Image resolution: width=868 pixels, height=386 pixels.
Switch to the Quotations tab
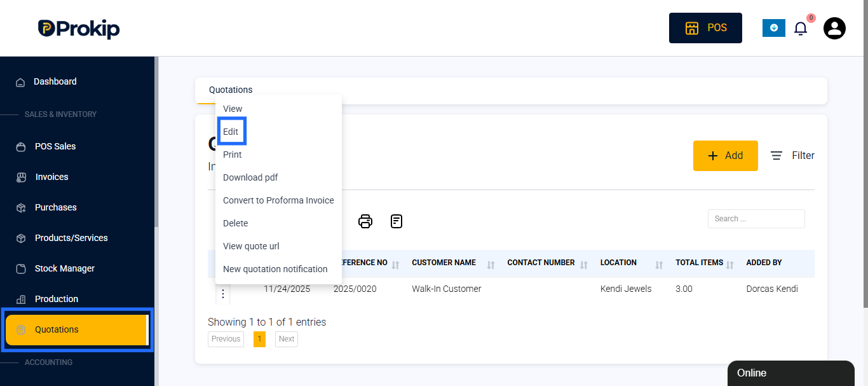(231, 90)
